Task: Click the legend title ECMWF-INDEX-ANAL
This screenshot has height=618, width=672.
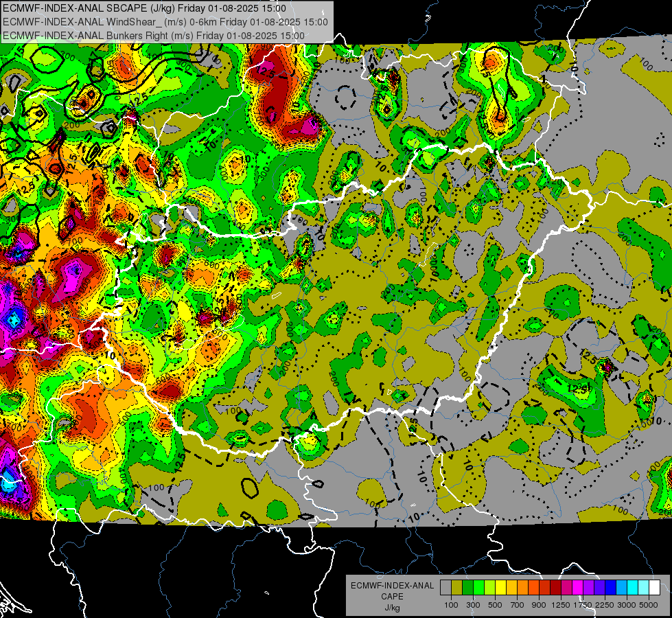Action: [x=392, y=586]
